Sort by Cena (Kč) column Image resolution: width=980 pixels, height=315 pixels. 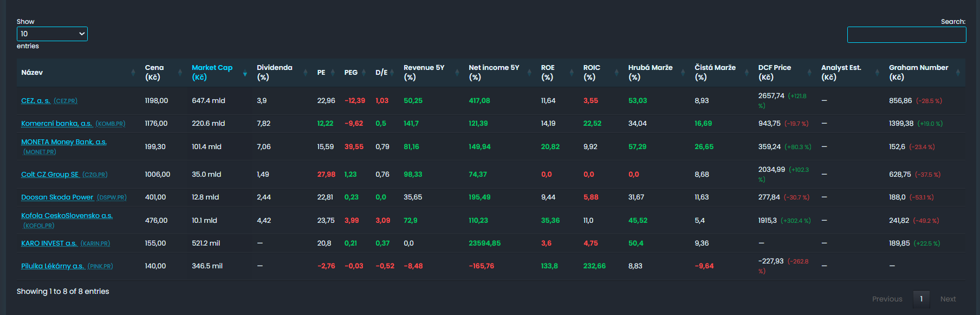[x=164, y=73]
